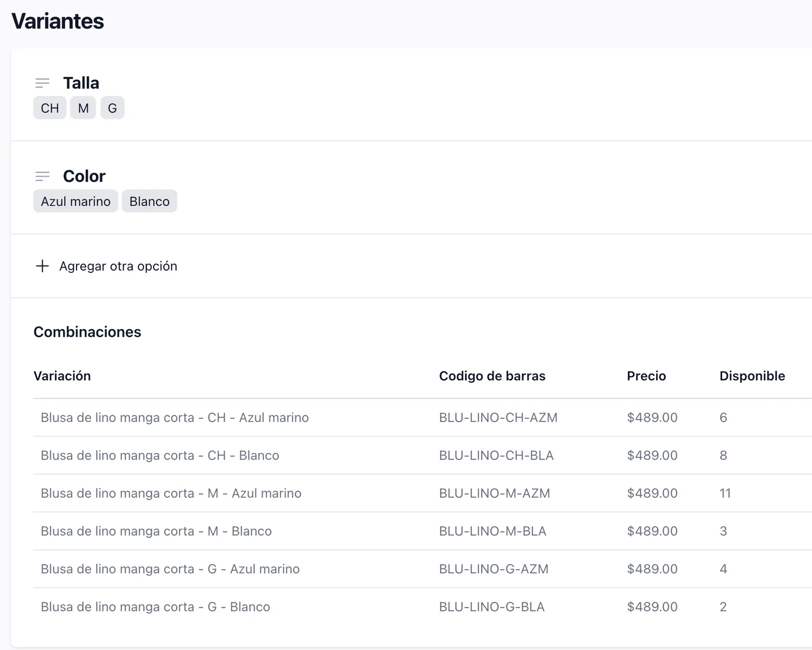Select the CH size tag
The width and height of the screenshot is (812, 650).
click(50, 108)
